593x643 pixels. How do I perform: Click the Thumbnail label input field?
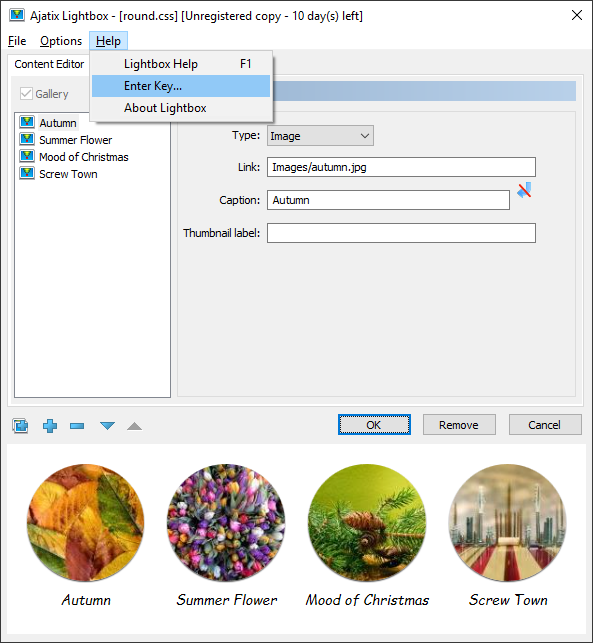point(401,233)
